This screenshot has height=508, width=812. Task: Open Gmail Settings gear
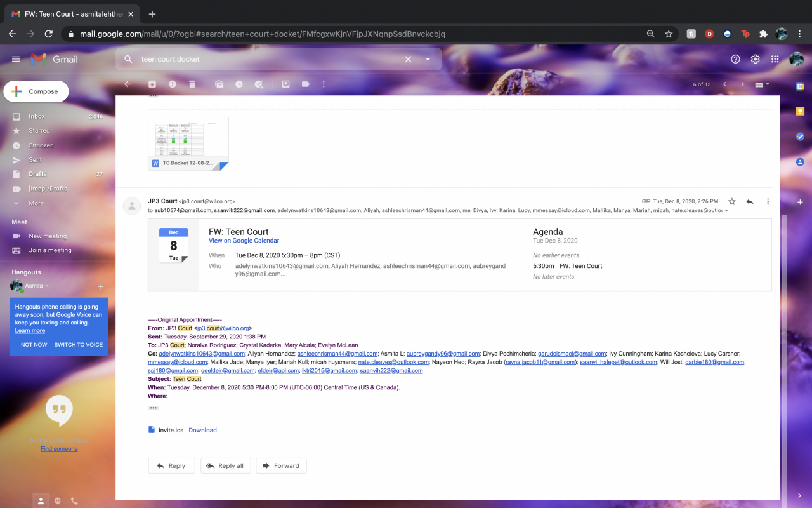(755, 59)
